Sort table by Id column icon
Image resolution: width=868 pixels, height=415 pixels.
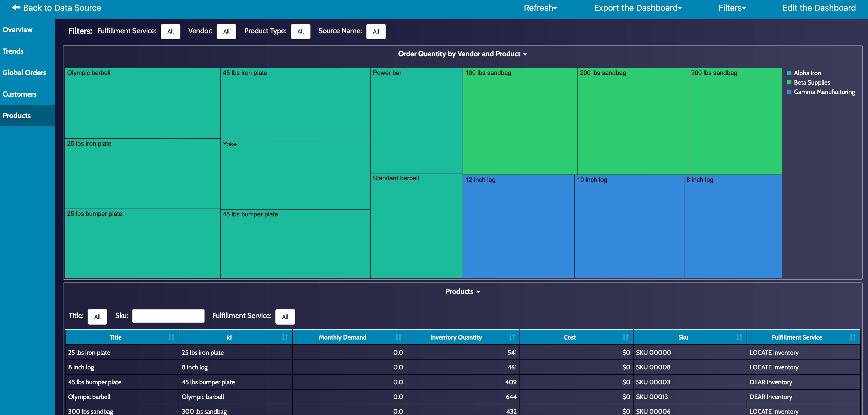[x=285, y=337]
